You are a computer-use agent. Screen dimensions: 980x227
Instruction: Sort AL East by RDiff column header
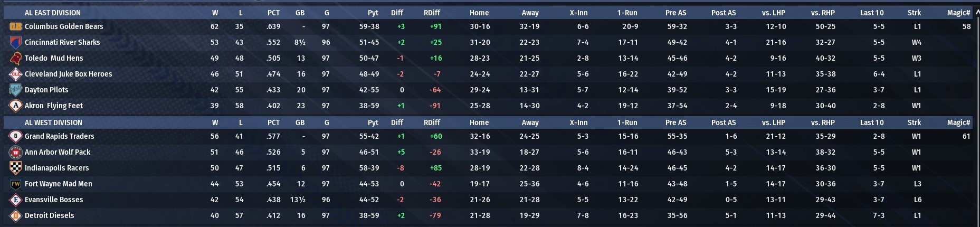tap(431, 13)
